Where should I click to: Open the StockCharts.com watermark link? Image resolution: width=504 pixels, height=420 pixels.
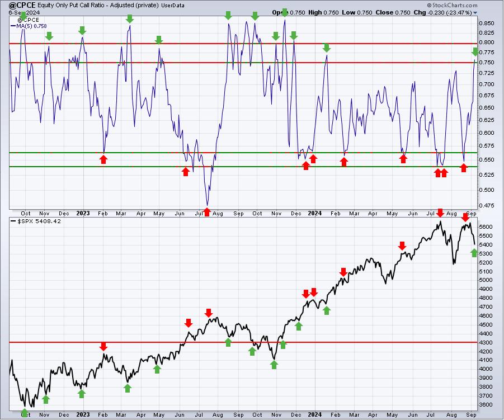[x=452, y=5]
